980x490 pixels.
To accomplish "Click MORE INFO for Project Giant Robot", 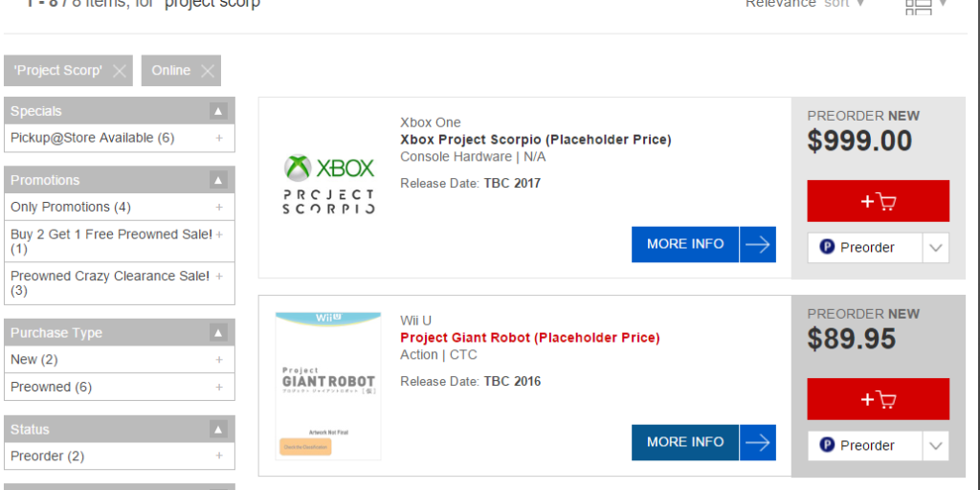I will pos(702,442).
